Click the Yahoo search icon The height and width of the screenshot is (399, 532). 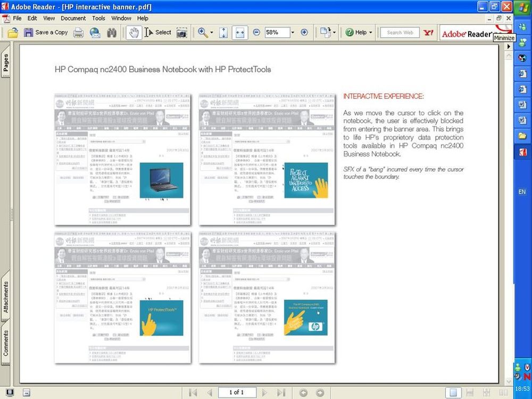428,32
